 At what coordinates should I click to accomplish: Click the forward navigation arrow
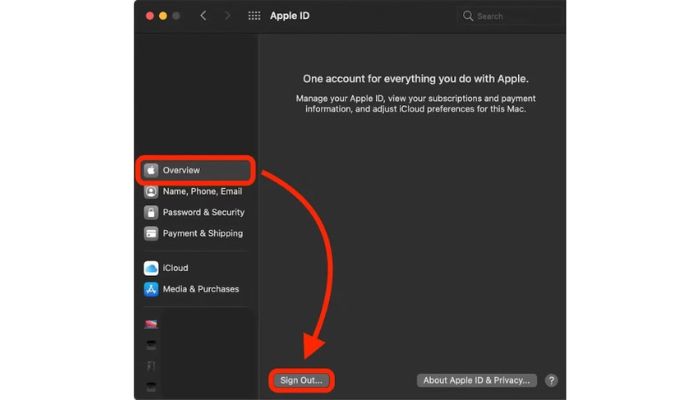(228, 16)
